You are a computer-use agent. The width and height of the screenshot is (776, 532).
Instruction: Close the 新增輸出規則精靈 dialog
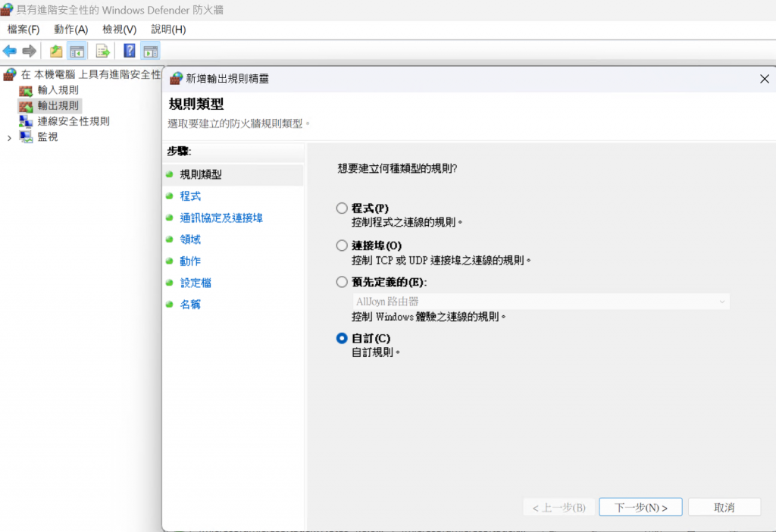(x=765, y=79)
